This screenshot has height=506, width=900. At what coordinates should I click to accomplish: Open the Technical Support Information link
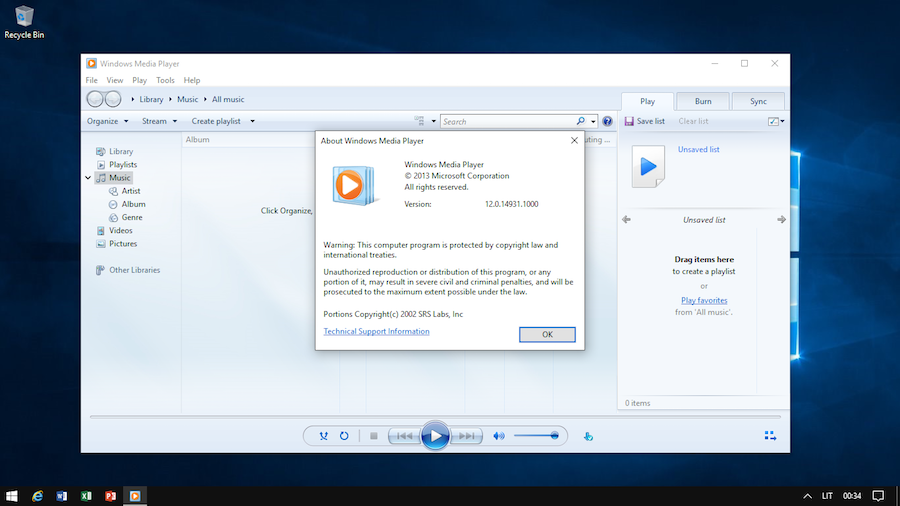[x=376, y=331]
